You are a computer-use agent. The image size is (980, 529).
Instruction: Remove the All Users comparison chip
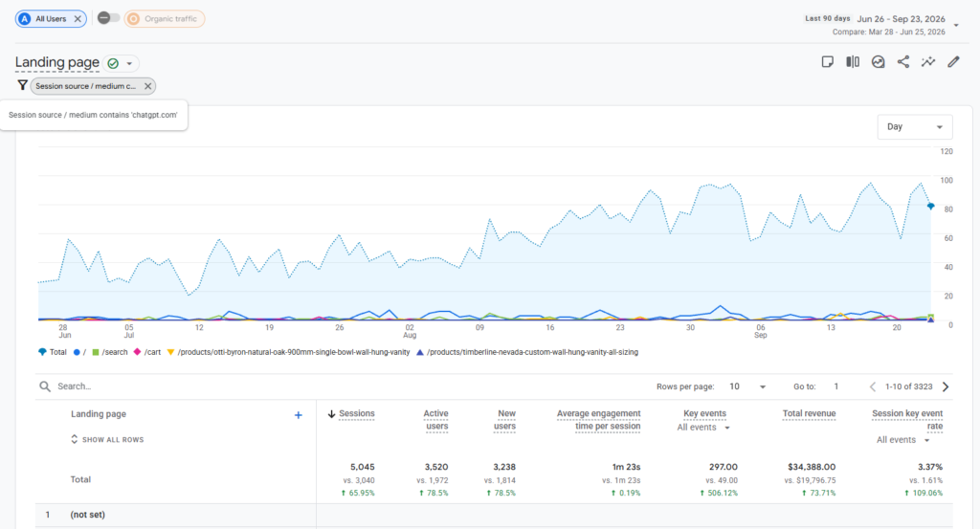coord(78,19)
